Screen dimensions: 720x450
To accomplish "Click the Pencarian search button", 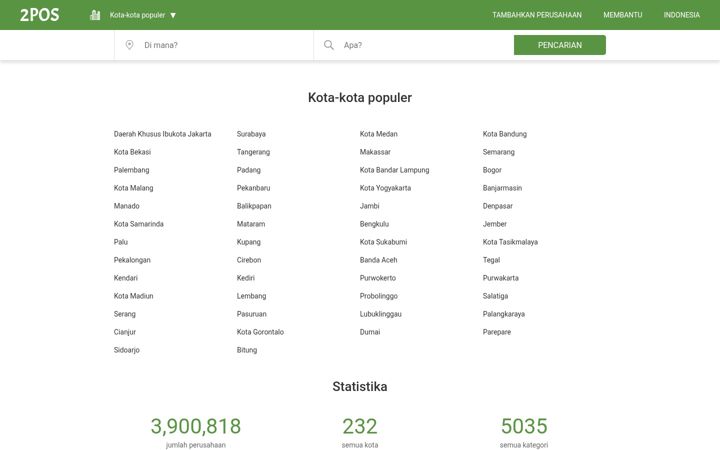I will tap(560, 45).
